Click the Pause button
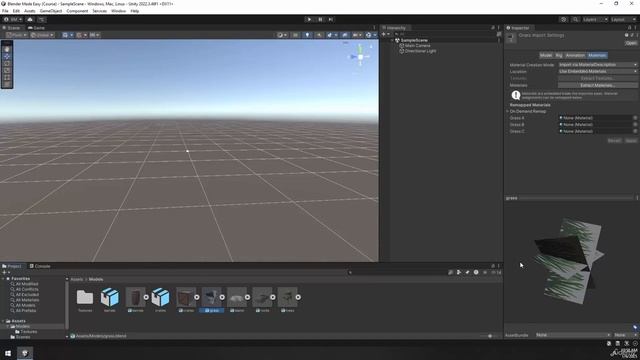Viewport: 640px width, 360px height. click(320, 19)
